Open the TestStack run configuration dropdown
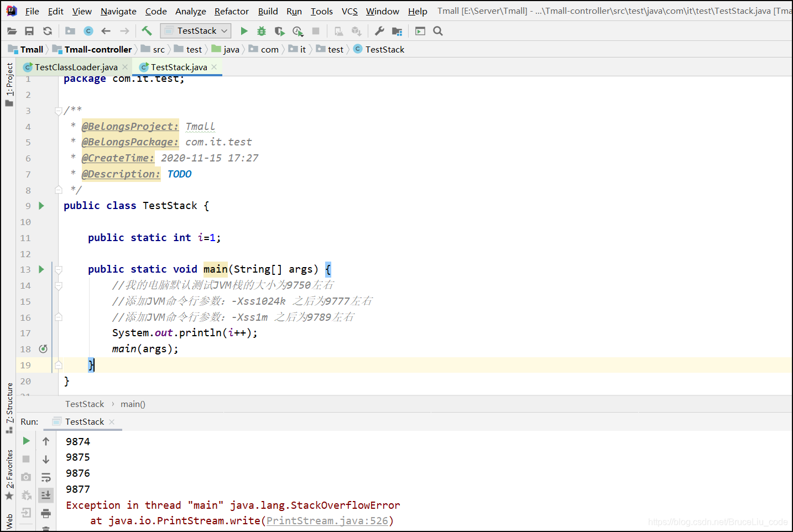The height and width of the screenshot is (532, 793). [196, 31]
